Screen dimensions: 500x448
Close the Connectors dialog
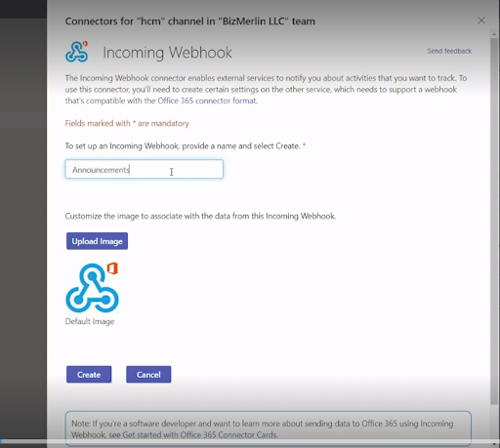pos(481,20)
